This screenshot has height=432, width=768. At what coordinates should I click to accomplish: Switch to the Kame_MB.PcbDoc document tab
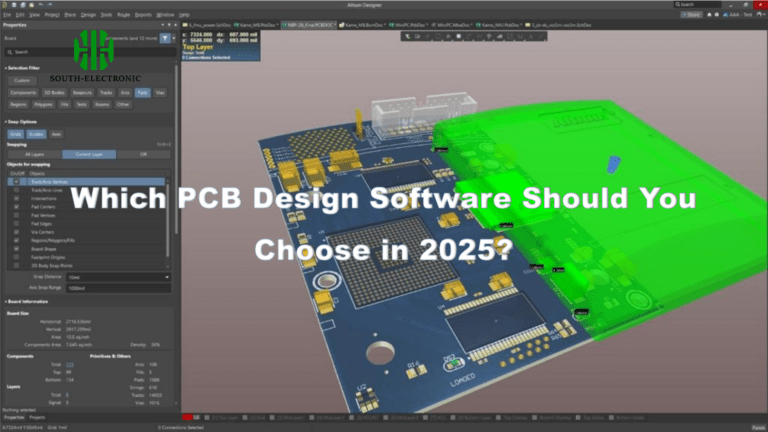[256, 25]
